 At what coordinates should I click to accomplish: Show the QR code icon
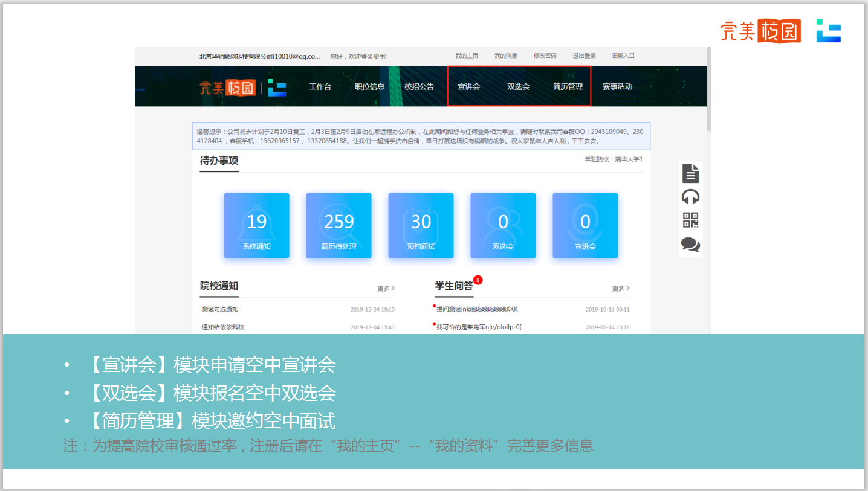pyautogui.click(x=690, y=220)
